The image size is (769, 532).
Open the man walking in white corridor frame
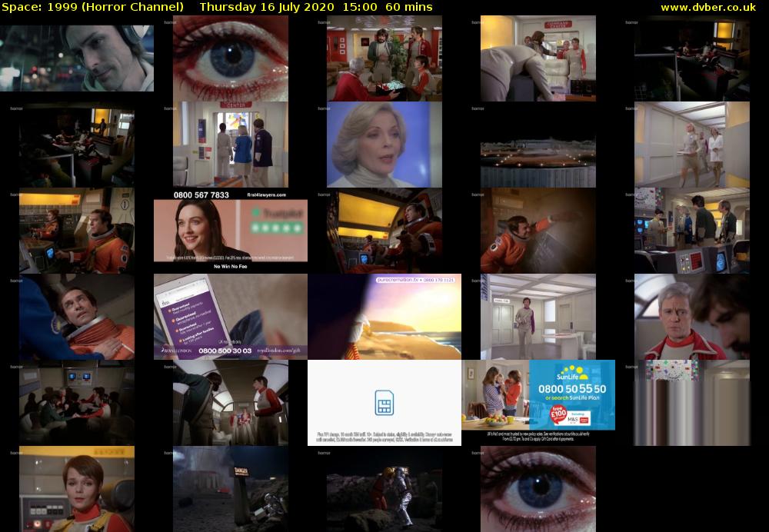[x=538, y=317]
